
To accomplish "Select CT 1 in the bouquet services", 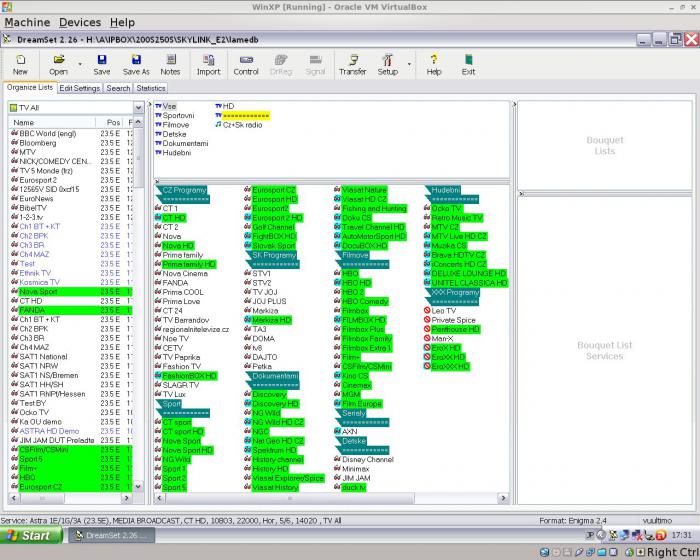I will [166, 209].
